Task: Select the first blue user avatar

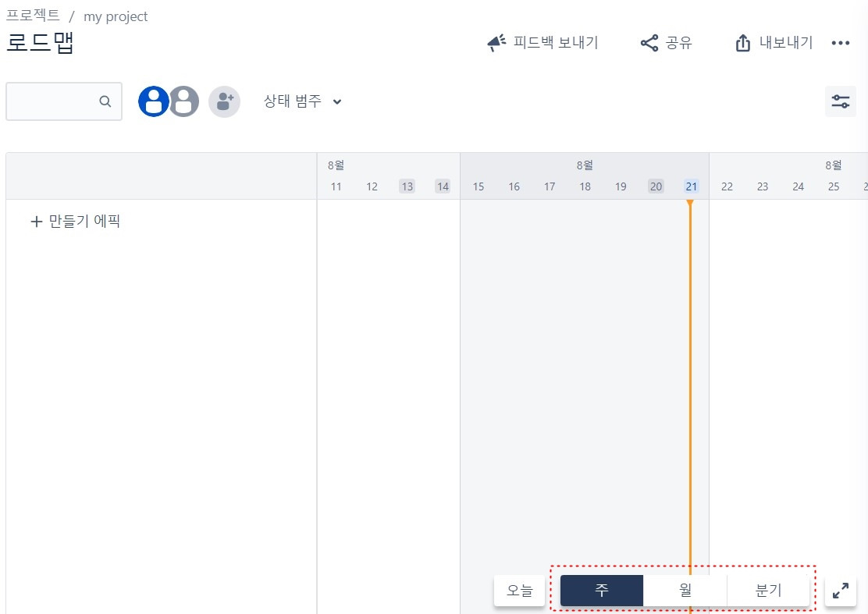Action: (x=153, y=101)
